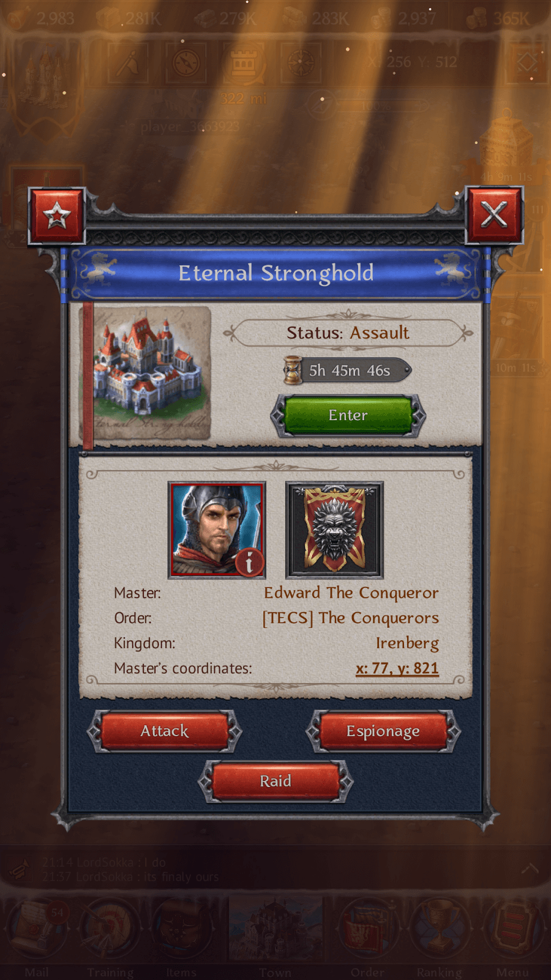The height and width of the screenshot is (980, 551).
Task: Expand the chat panel with arrow
Action: pyautogui.click(x=530, y=869)
